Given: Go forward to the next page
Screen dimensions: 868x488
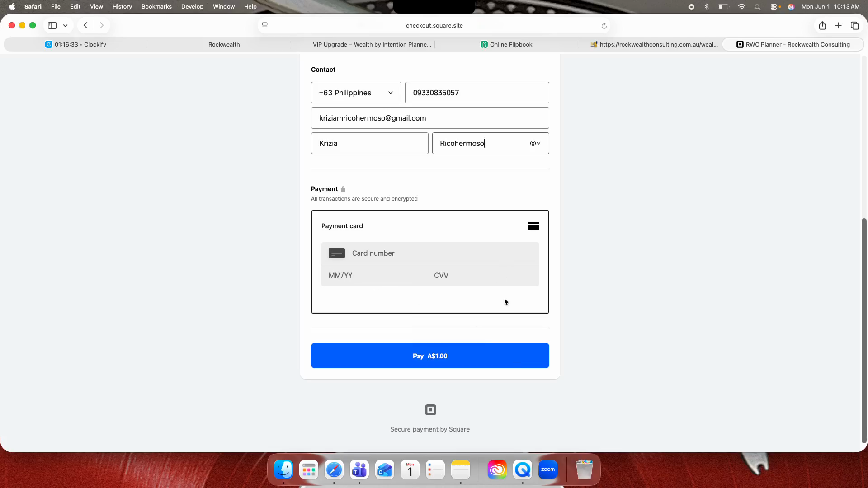Looking at the screenshot, I should point(102,25).
